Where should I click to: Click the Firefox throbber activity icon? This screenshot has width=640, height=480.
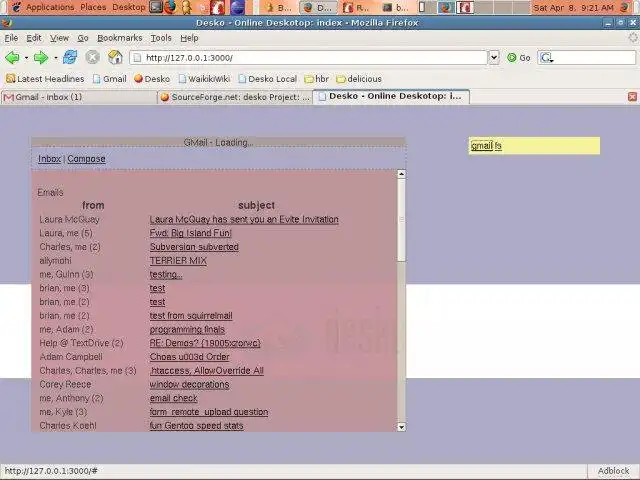click(633, 38)
